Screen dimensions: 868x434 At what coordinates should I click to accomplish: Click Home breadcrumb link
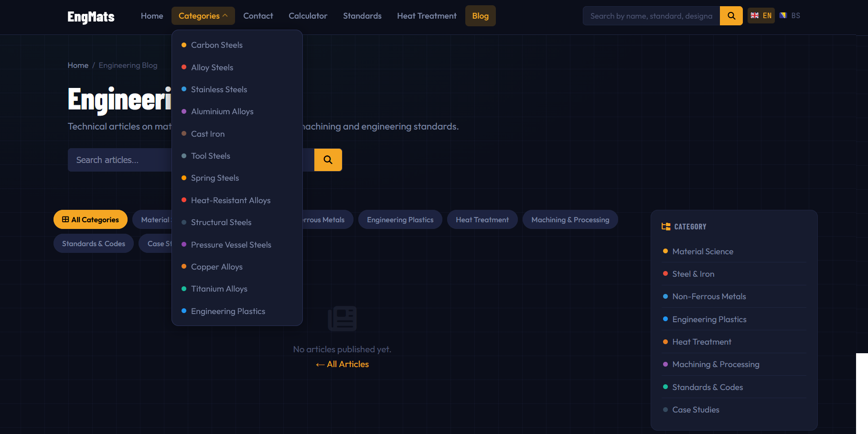pos(78,65)
